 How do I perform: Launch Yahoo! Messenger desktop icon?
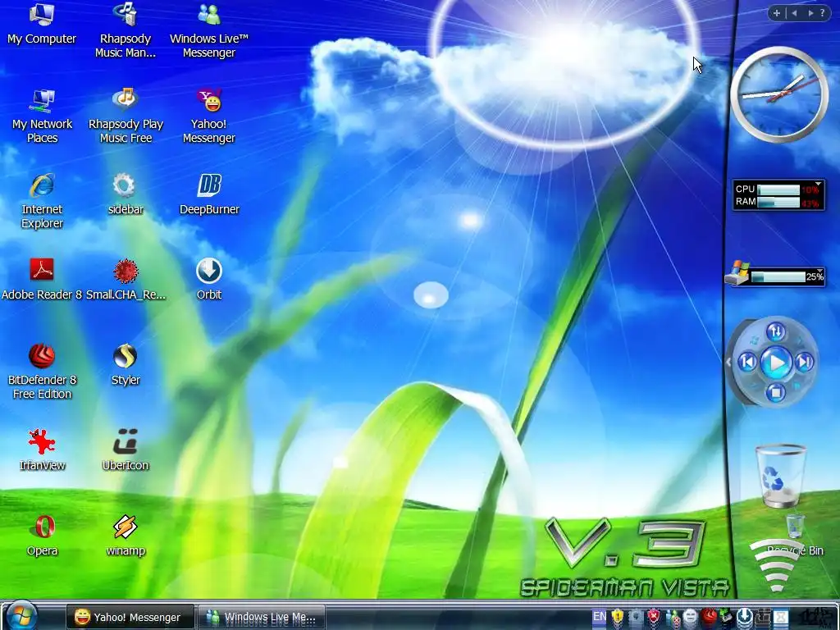(209, 116)
